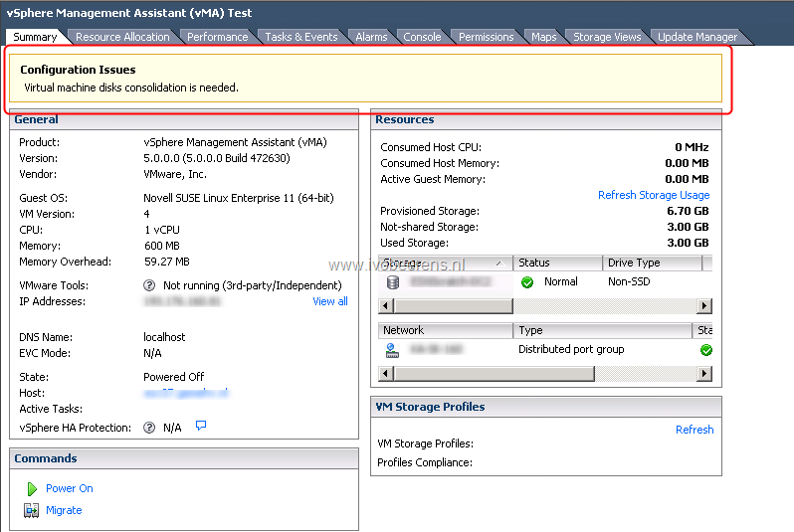Open the Tasks & Events tab
The width and height of the screenshot is (794, 532).
301,37
